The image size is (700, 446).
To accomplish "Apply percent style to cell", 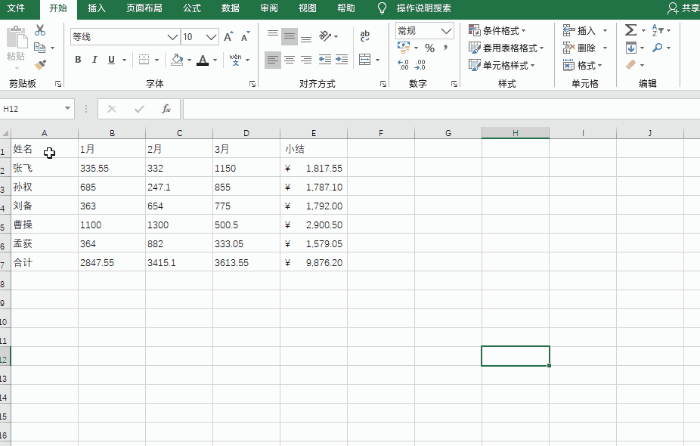I will coord(429,48).
